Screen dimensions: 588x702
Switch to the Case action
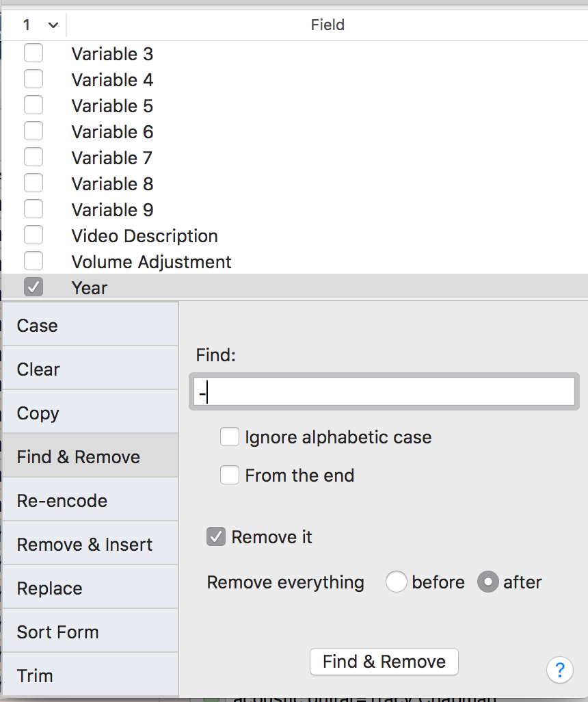[x=90, y=326]
